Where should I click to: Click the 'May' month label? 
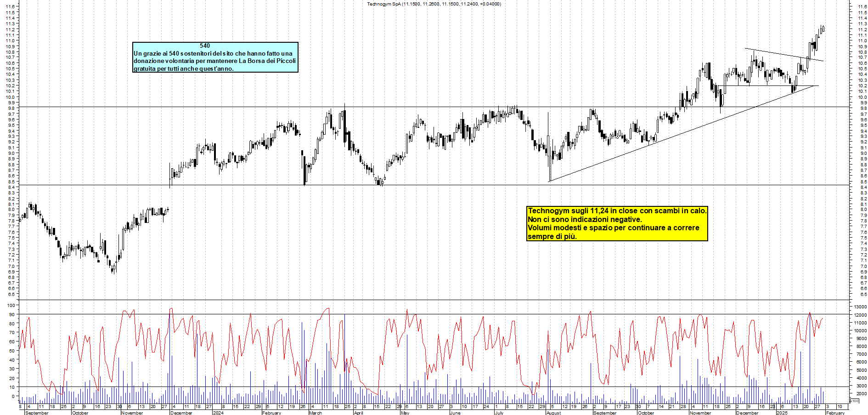click(405, 413)
